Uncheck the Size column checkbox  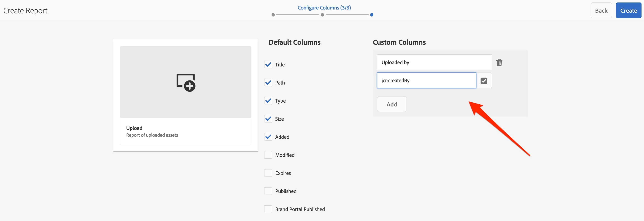(x=268, y=119)
